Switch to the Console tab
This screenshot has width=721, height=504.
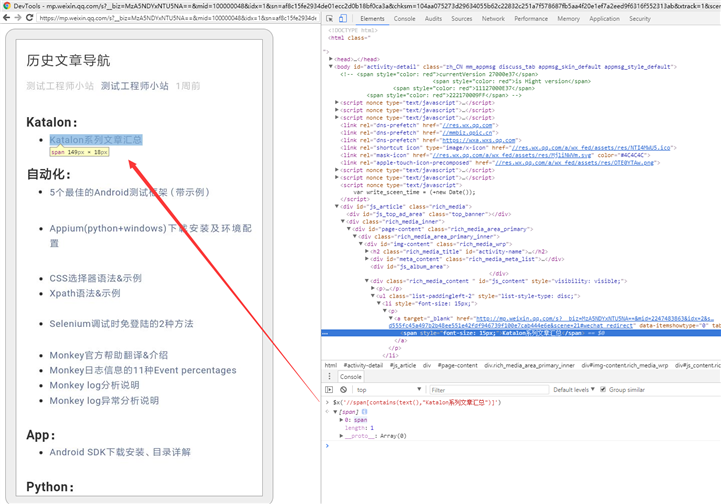coord(405,19)
